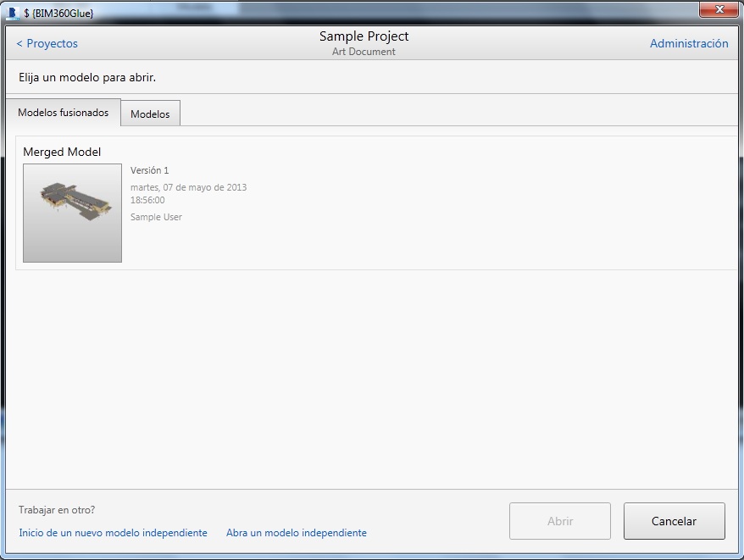Open the Administración link
Screen dimensions: 744x560
click(688, 43)
